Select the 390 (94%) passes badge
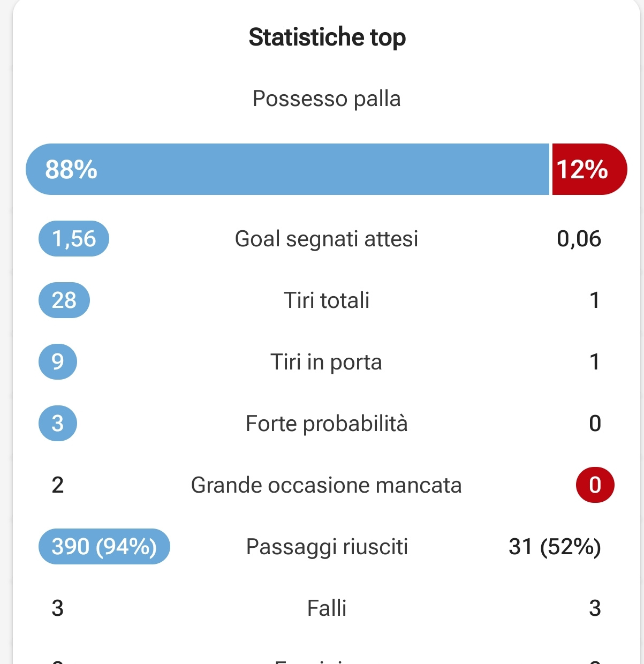The width and height of the screenshot is (644, 664). point(104,546)
